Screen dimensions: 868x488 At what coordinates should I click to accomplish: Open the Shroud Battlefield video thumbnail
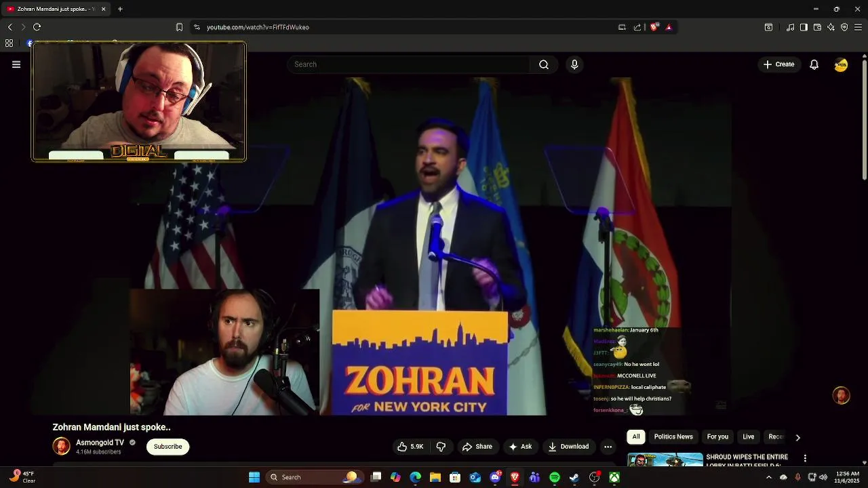[x=665, y=460]
